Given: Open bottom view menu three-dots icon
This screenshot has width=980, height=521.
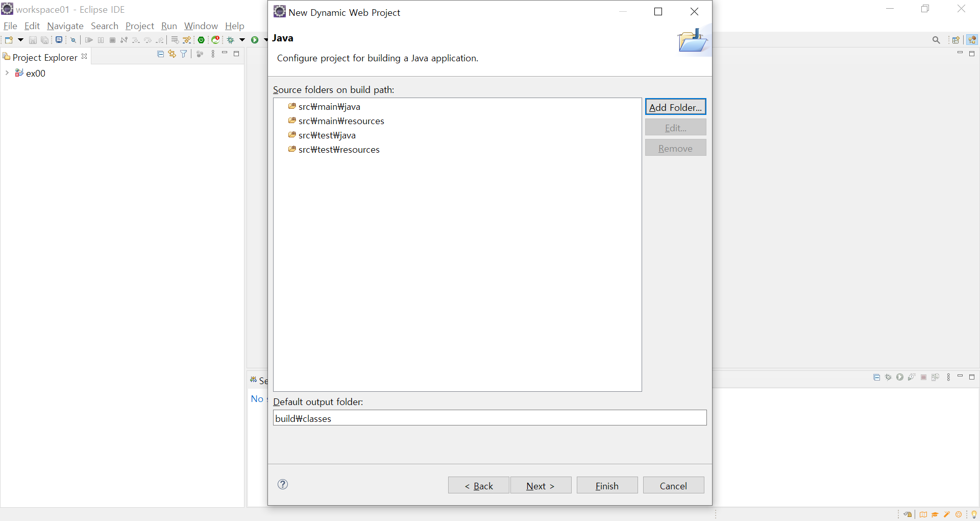Looking at the screenshot, I should click(x=948, y=377).
